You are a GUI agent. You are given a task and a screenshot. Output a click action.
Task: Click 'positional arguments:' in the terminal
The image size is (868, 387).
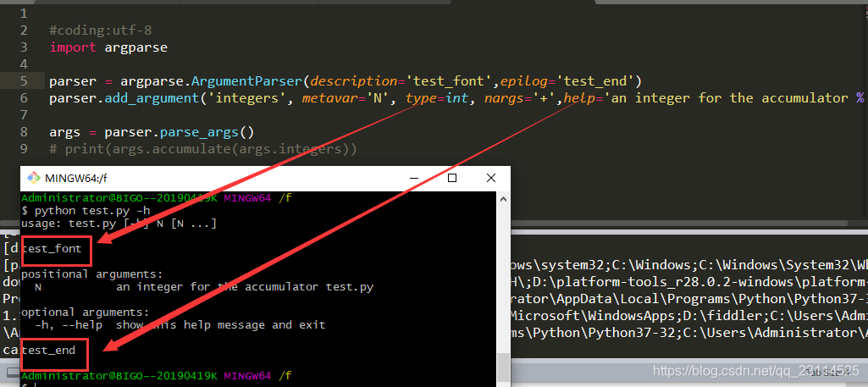point(92,274)
